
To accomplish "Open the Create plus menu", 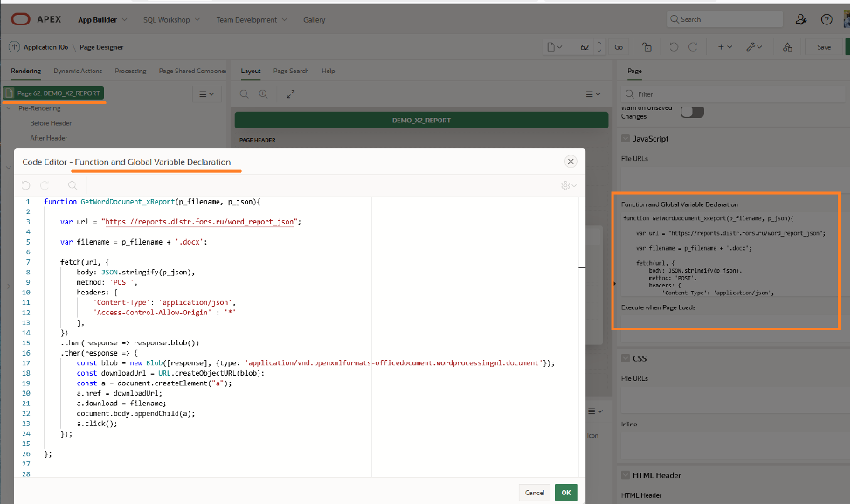I will click(x=725, y=47).
